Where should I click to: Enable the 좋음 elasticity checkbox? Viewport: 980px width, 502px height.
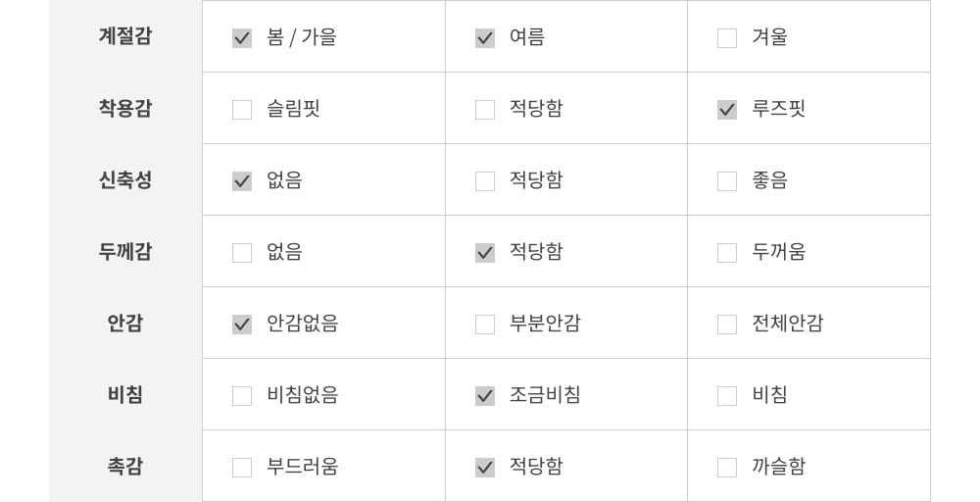(x=727, y=181)
